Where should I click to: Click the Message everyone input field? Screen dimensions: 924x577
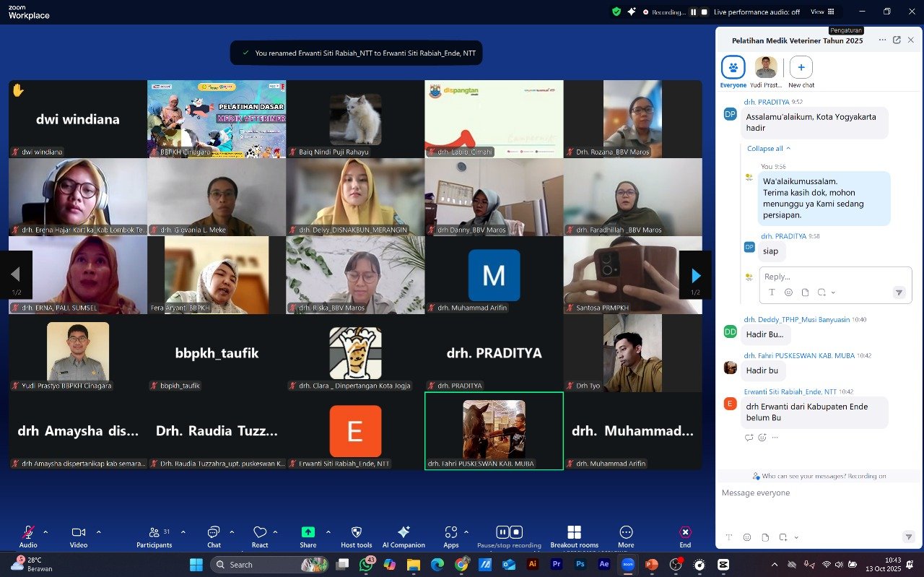tap(808, 493)
